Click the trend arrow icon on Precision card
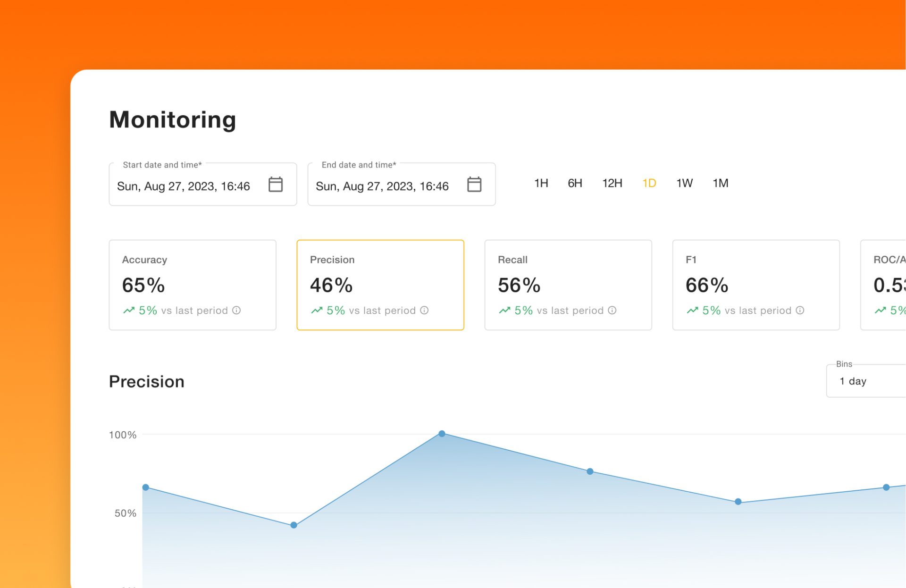 click(x=317, y=310)
